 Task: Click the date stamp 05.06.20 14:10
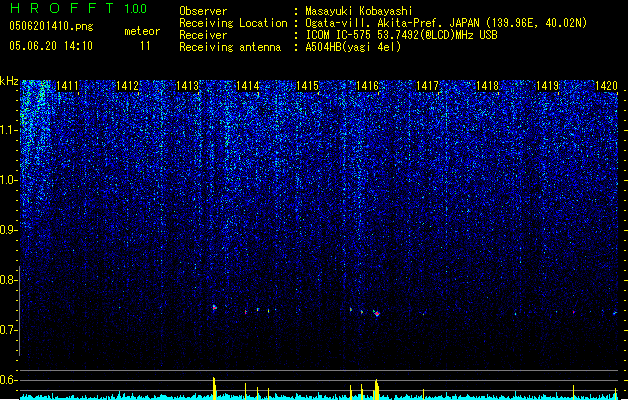51,46
